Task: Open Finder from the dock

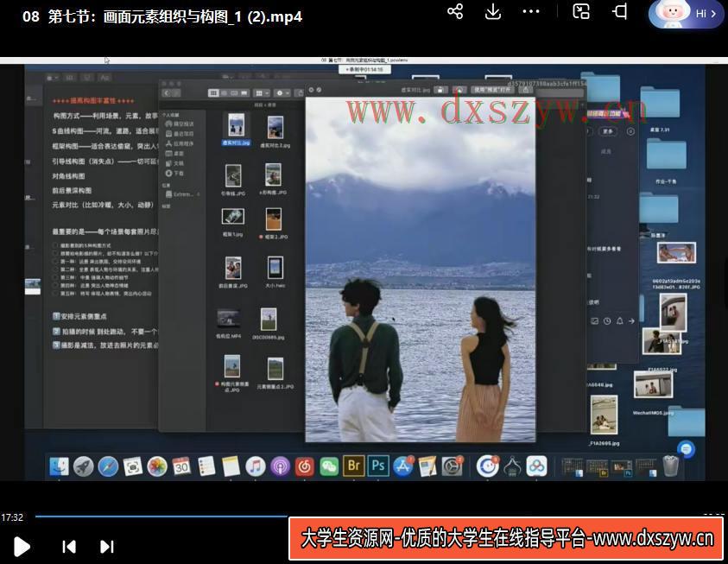Action: [59, 466]
